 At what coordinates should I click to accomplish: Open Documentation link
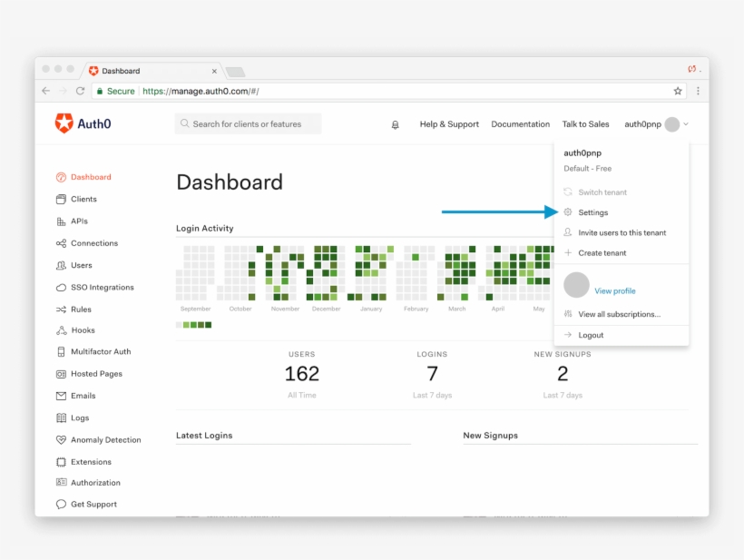tap(520, 123)
